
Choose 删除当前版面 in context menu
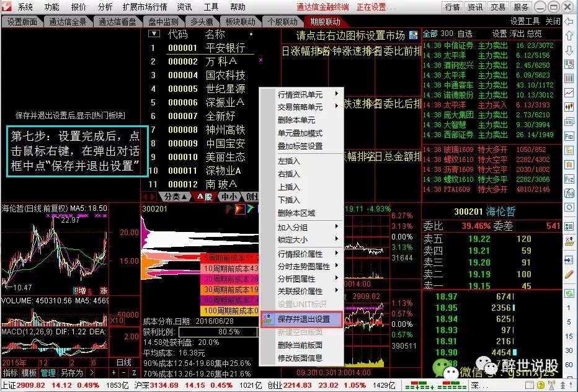pos(301,345)
